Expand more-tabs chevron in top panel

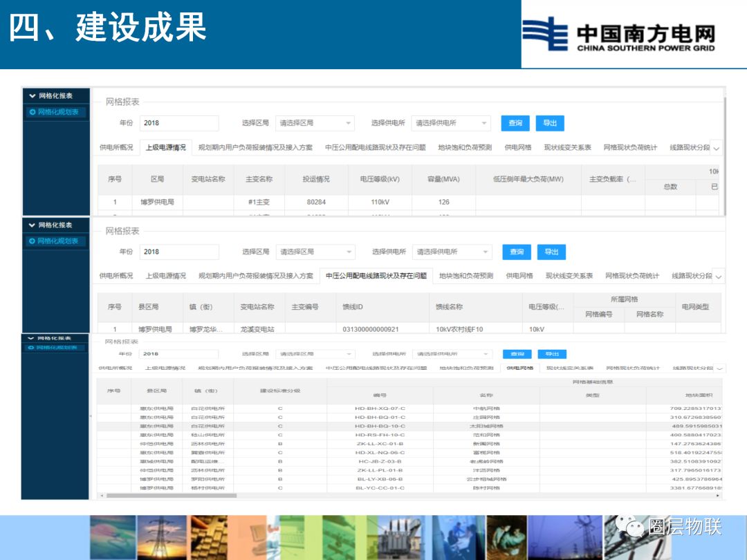tap(716, 149)
